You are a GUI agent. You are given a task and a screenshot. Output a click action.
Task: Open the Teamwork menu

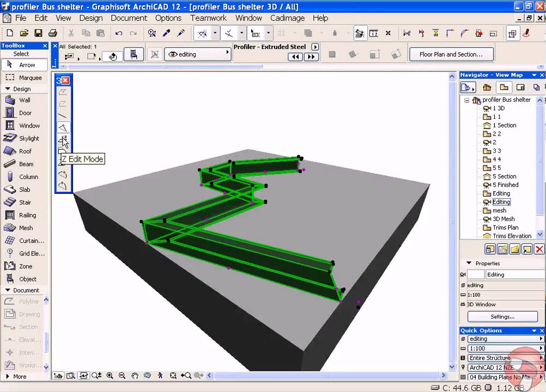(208, 18)
